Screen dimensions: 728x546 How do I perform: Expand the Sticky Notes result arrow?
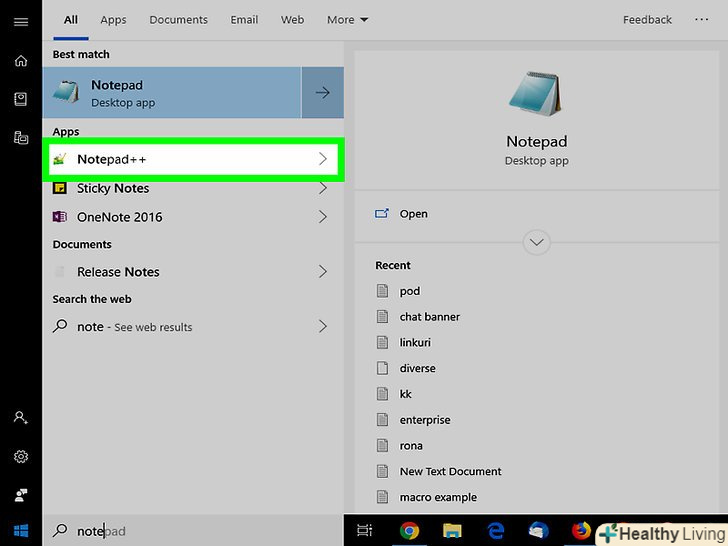tap(322, 188)
